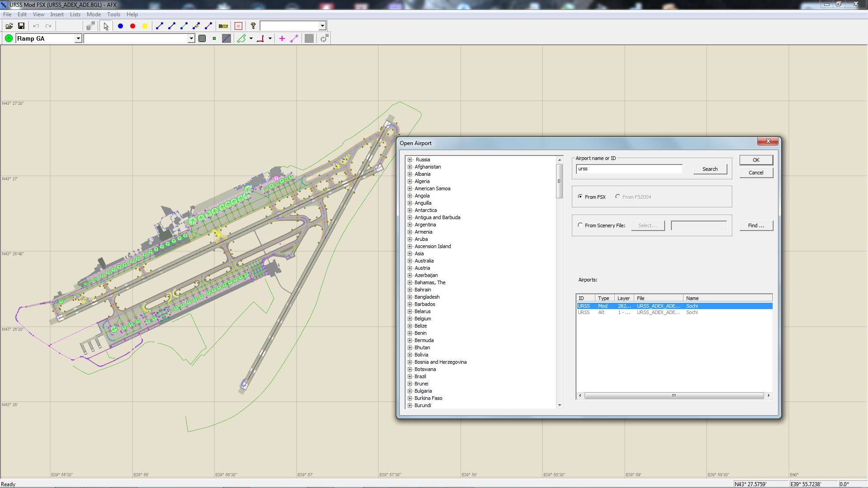Select the blue dot node tool
This screenshot has height=488, width=868.
tap(121, 26)
